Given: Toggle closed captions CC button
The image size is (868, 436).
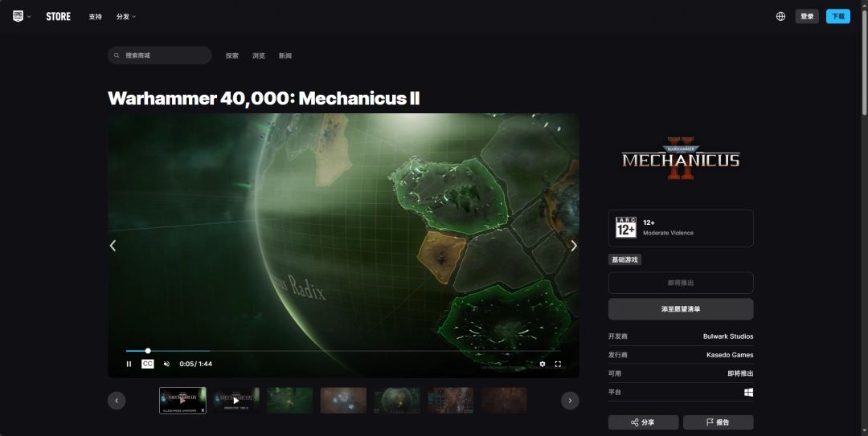Looking at the screenshot, I should click(x=147, y=364).
